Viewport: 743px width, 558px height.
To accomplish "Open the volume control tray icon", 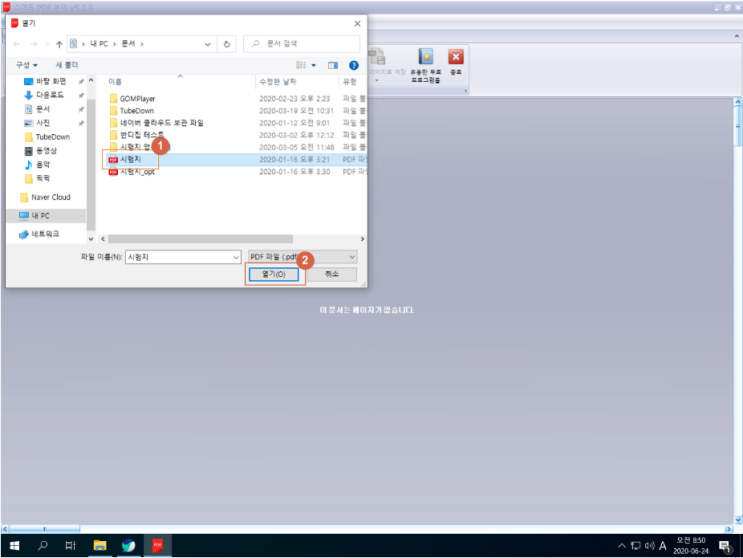I will [x=649, y=546].
